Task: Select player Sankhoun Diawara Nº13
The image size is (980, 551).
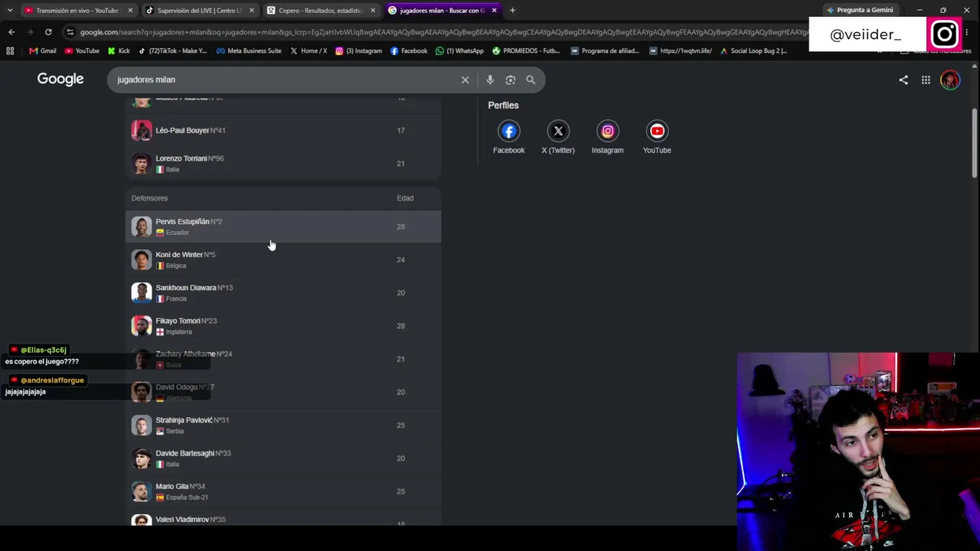Action: 283,292
